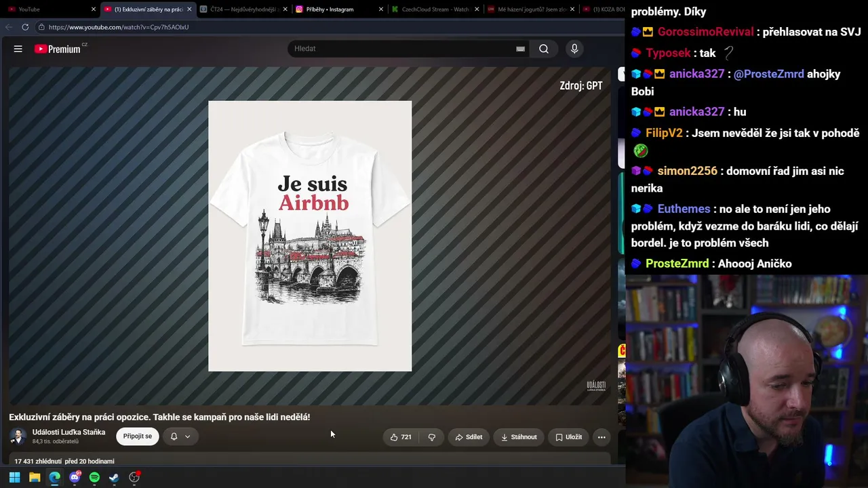Click chat username simon2256
868x488 pixels.
pos(687,171)
